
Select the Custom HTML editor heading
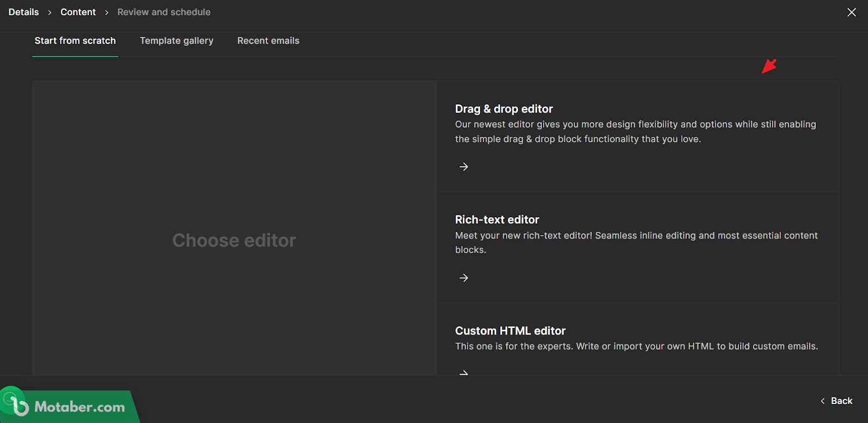(510, 331)
